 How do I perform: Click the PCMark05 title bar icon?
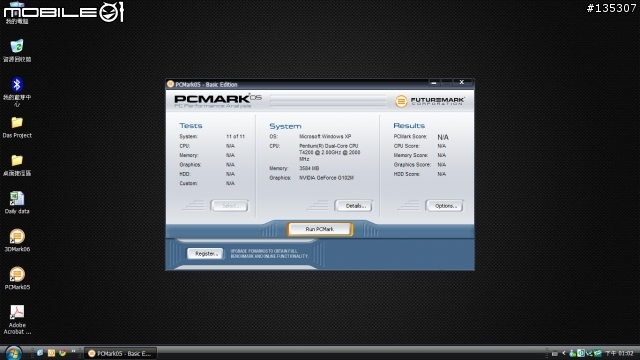[x=171, y=84]
